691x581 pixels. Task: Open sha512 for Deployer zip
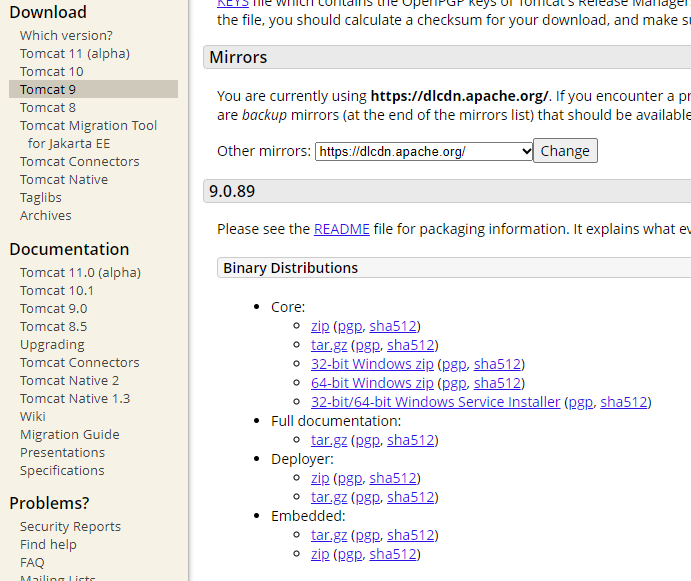393,478
